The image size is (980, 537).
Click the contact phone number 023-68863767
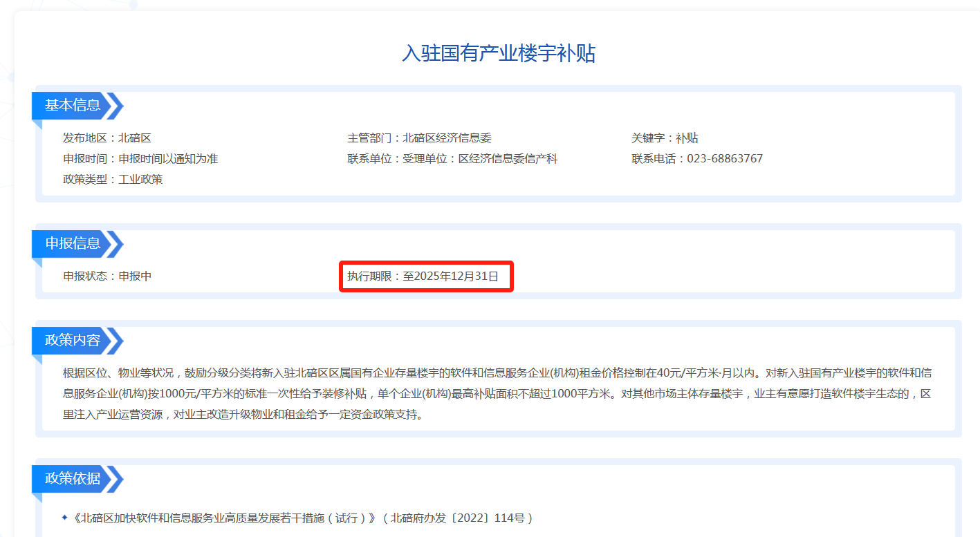[x=724, y=159]
